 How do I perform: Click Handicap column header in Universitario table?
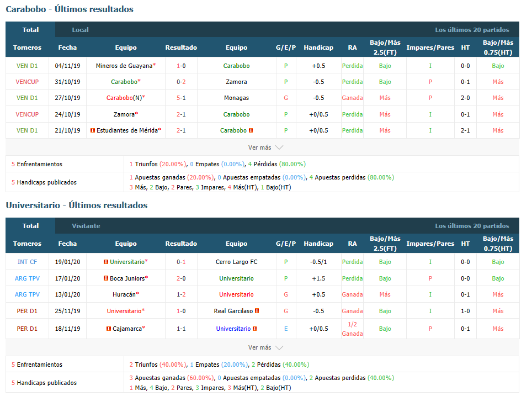click(318, 244)
